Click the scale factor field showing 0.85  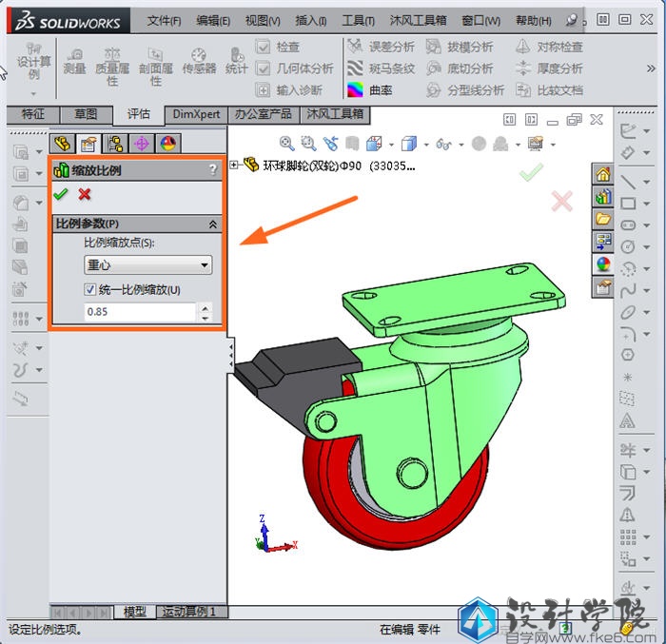(139, 312)
